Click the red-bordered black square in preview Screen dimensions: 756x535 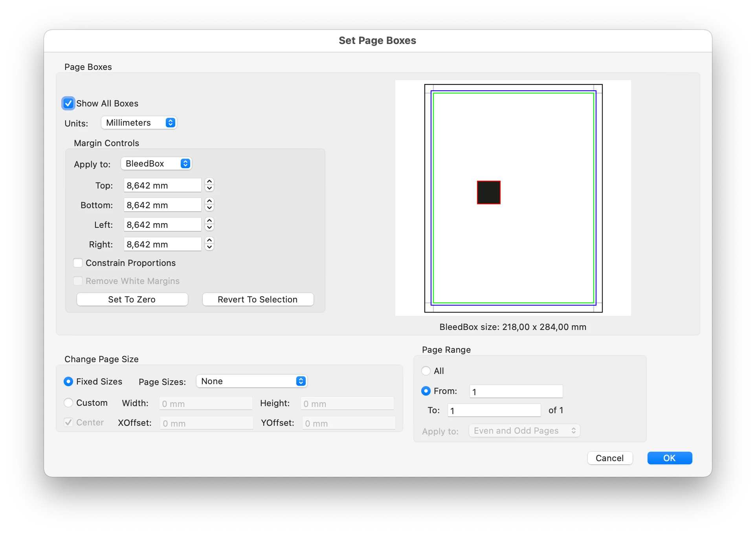(488, 192)
